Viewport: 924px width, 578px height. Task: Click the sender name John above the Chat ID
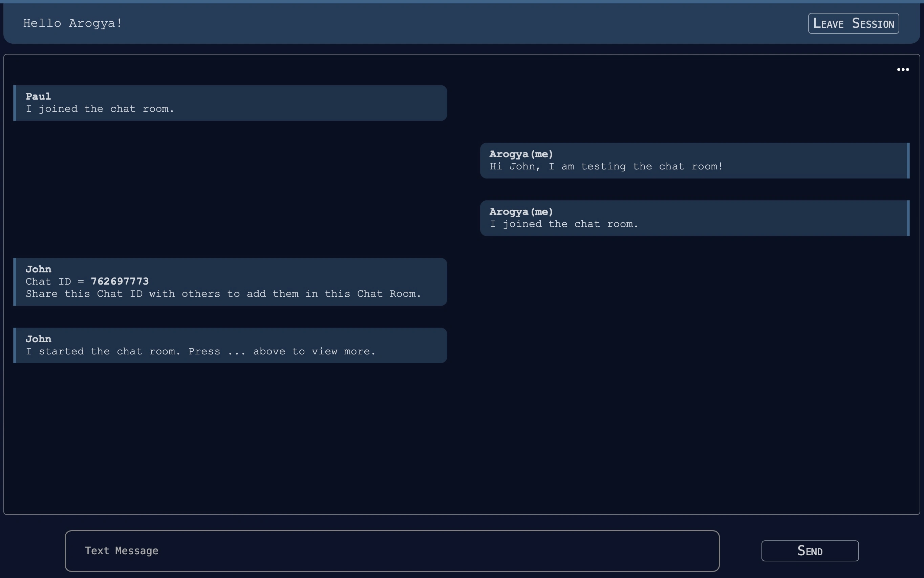tap(38, 269)
